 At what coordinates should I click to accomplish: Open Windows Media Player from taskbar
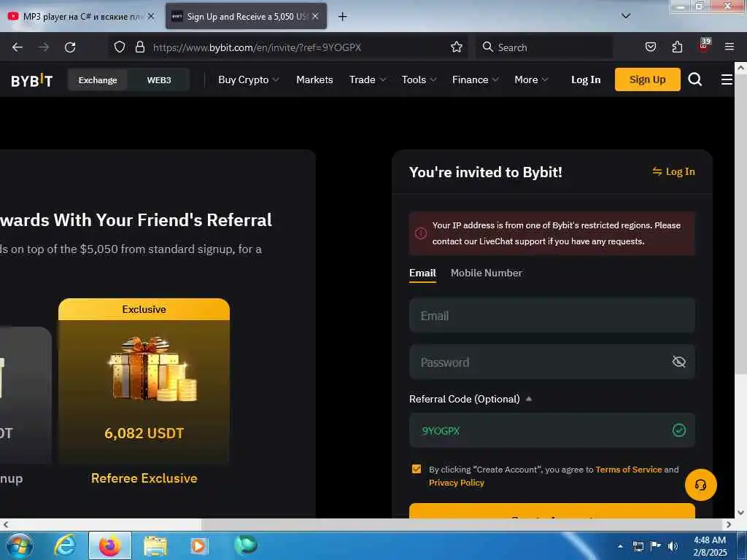click(198, 545)
